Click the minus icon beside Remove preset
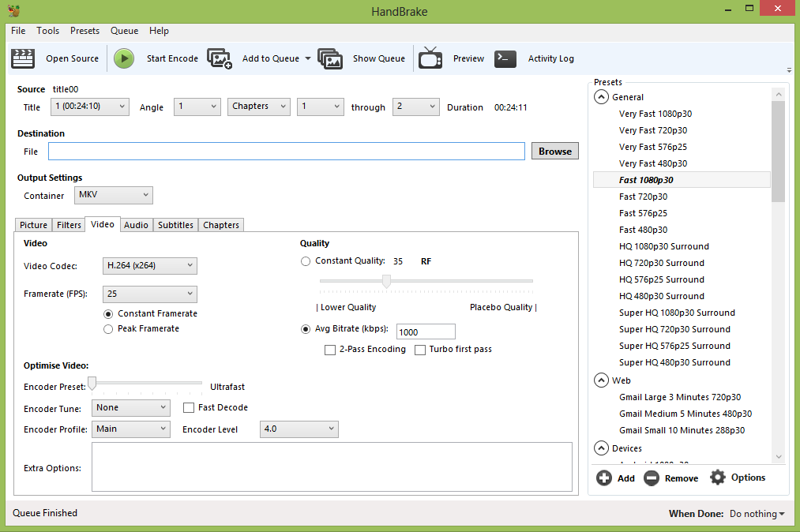 pos(652,478)
